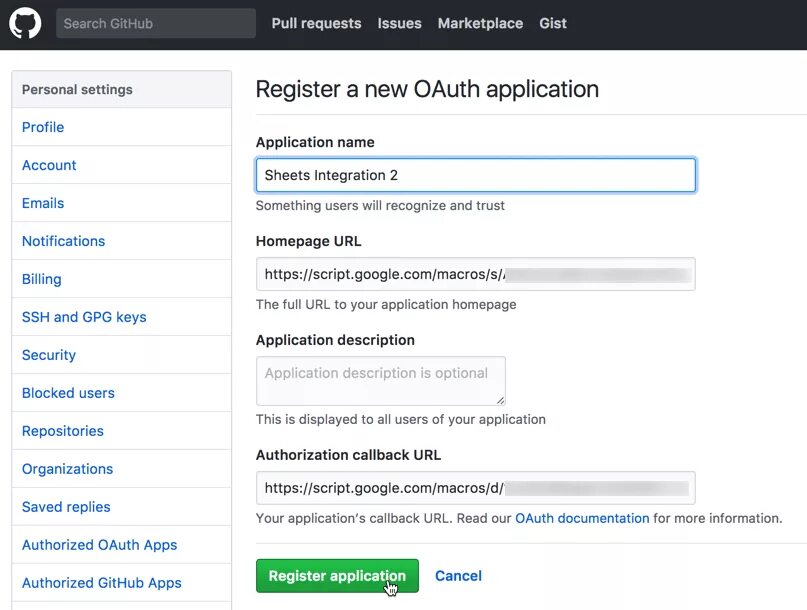Open Gist
Image resolution: width=807 pixels, height=610 pixels.
[553, 23]
